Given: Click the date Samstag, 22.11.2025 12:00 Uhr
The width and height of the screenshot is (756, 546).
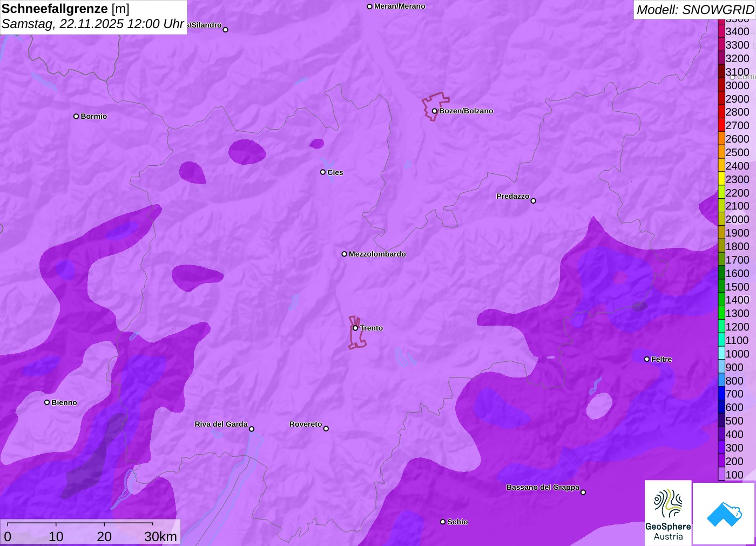Looking at the screenshot, I should pos(93,24).
